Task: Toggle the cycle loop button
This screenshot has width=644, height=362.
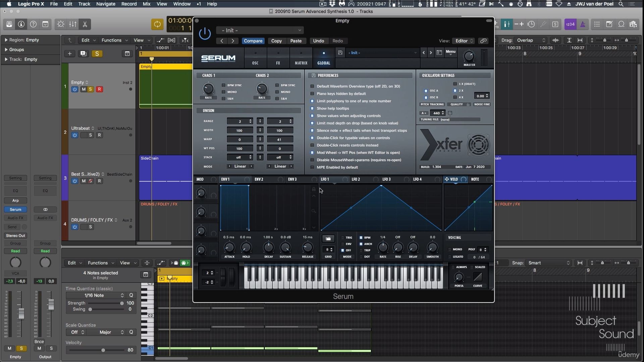Action: coord(157,24)
